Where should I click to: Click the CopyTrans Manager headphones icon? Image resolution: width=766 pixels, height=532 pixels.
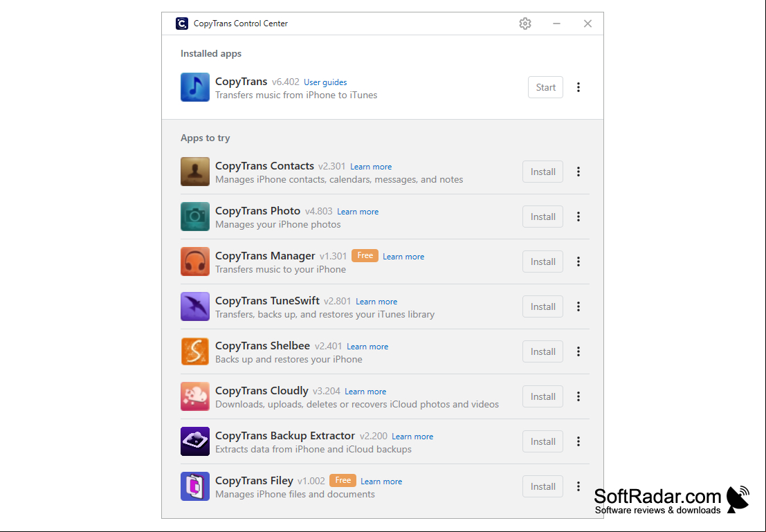pyautogui.click(x=195, y=262)
